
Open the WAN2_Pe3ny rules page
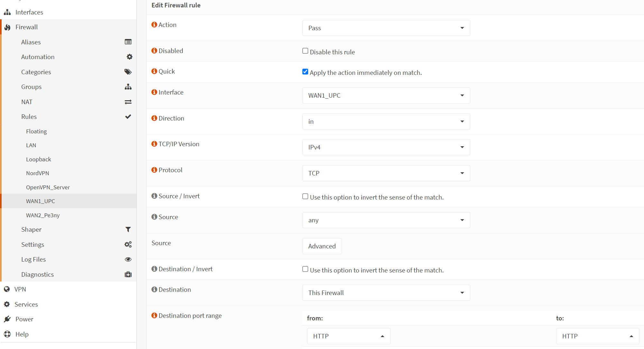(43, 215)
